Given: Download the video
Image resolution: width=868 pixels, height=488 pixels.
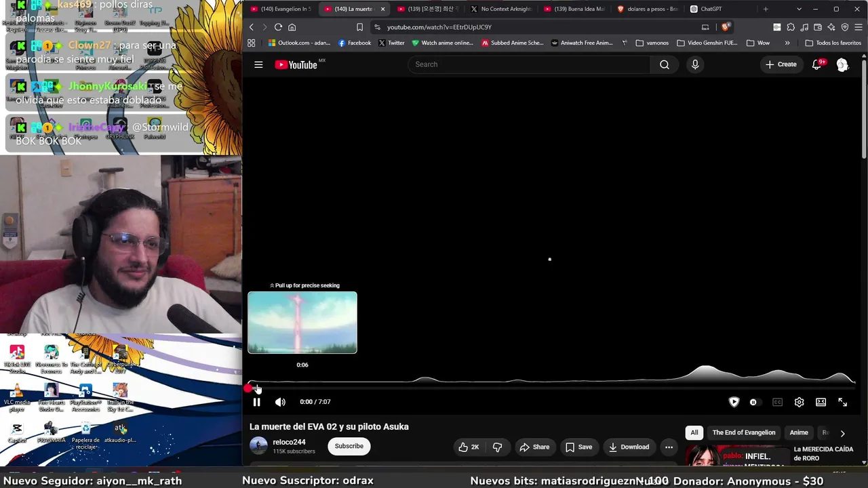Looking at the screenshot, I should [629, 447].
